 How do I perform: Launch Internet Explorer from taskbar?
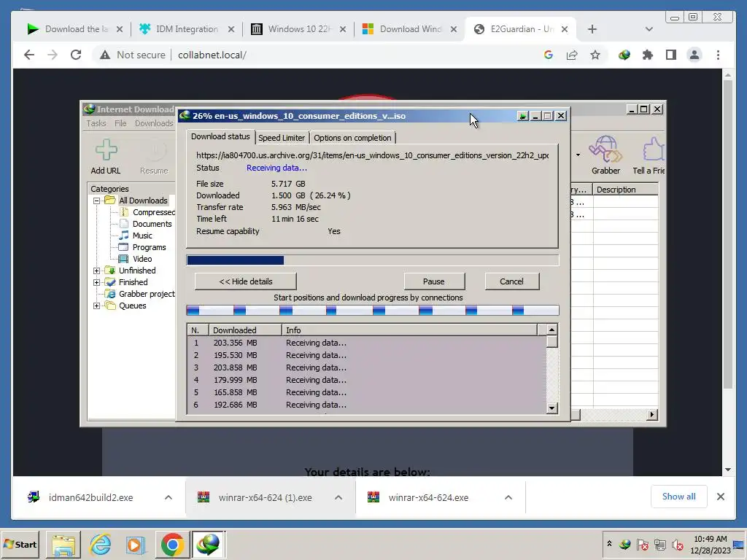tap(101, 544)
